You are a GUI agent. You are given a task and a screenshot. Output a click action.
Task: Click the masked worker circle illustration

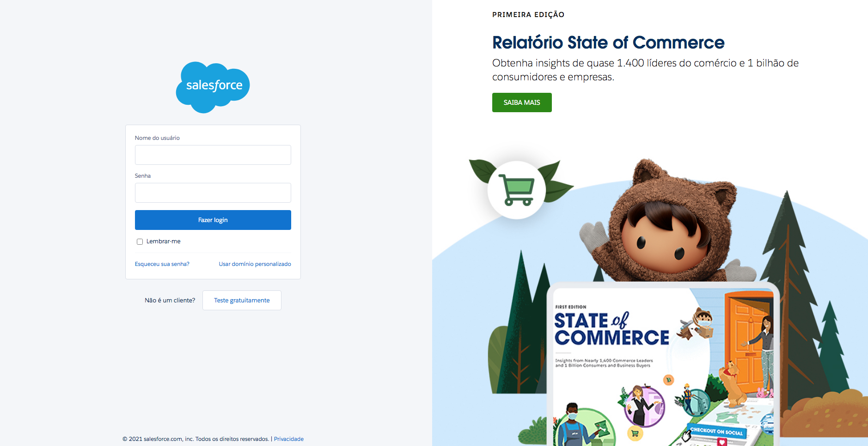(585, 425)
